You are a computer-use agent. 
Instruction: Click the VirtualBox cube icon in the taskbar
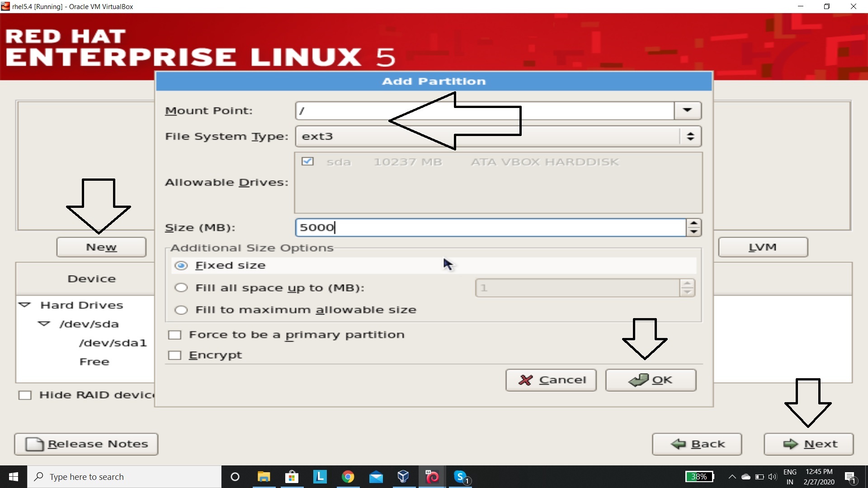[403, 477]
